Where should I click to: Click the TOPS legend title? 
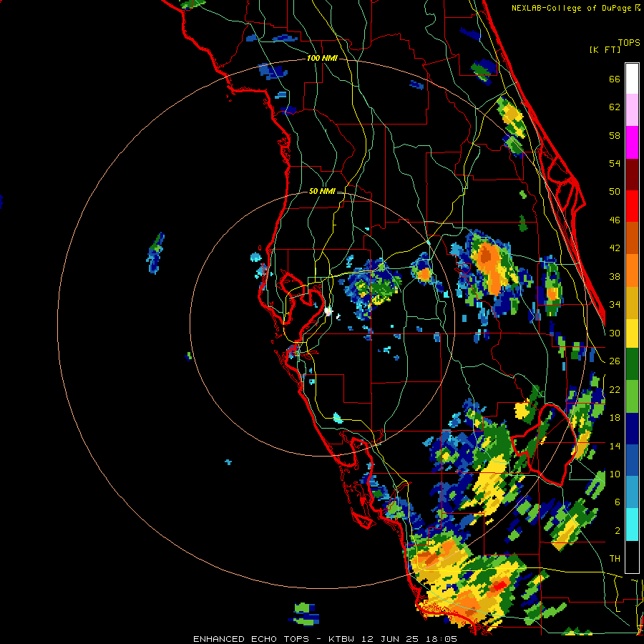[x=629, y=43]
